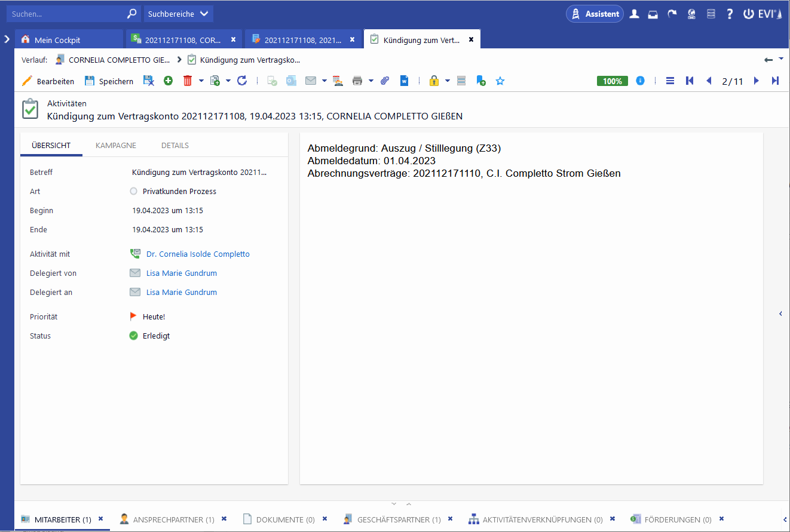Open the Suchbereiche dropdown
Image resolution: width=790 pixels, height=532 pixels.
tap(178, 14)
